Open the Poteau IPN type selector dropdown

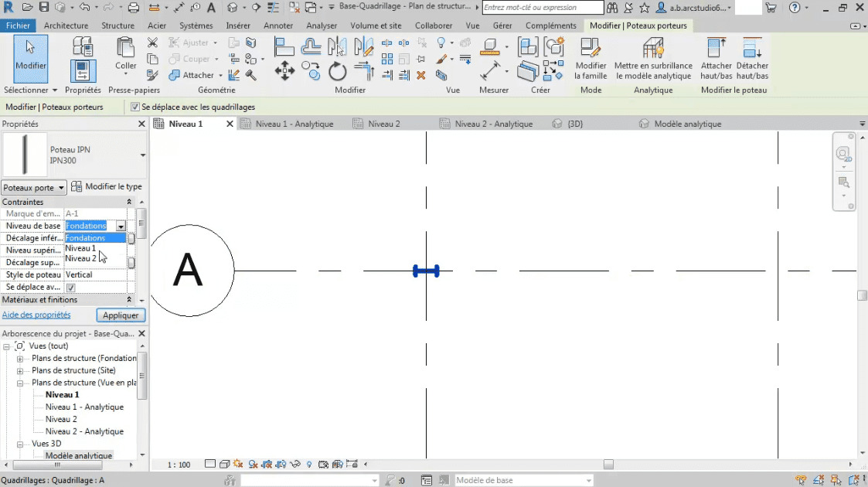tap(142, 155)
